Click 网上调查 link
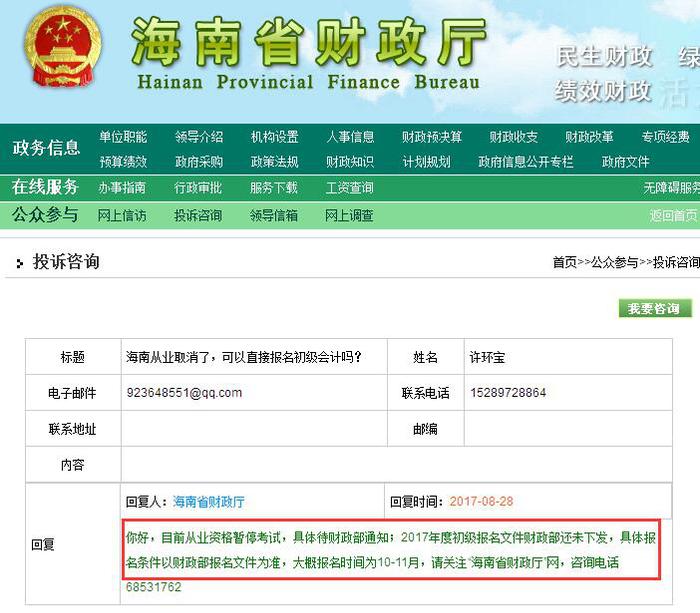This screenshot has width=700, height=613. [x=350, y=215]
